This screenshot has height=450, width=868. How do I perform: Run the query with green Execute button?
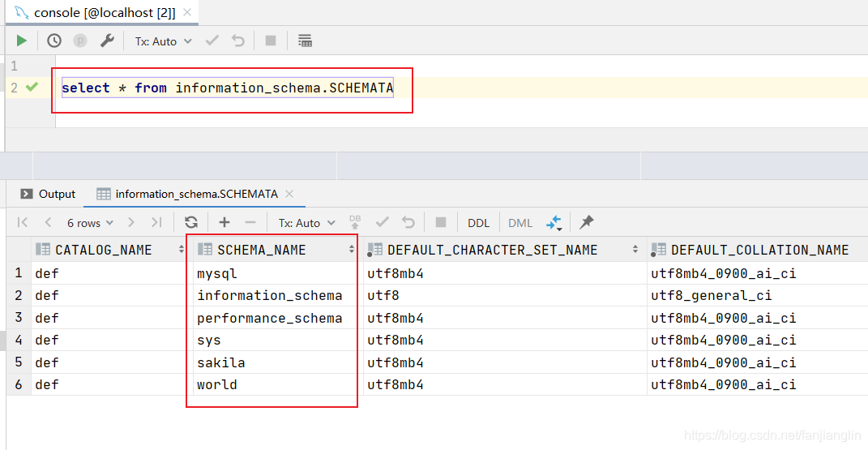pyautogui.click(x=22, y=41)
